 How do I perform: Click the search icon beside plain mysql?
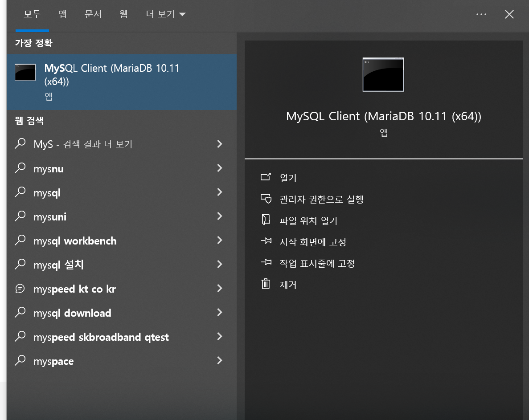[20, 192]
